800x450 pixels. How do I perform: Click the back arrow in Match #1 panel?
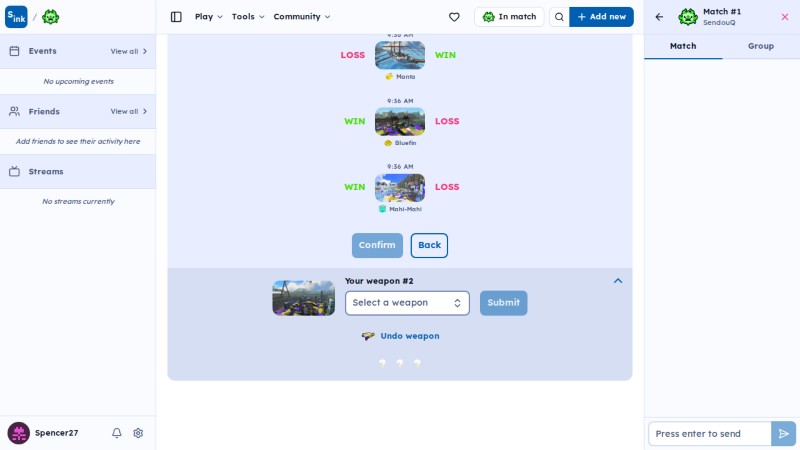pyautogui.click(x=659, y=17)
